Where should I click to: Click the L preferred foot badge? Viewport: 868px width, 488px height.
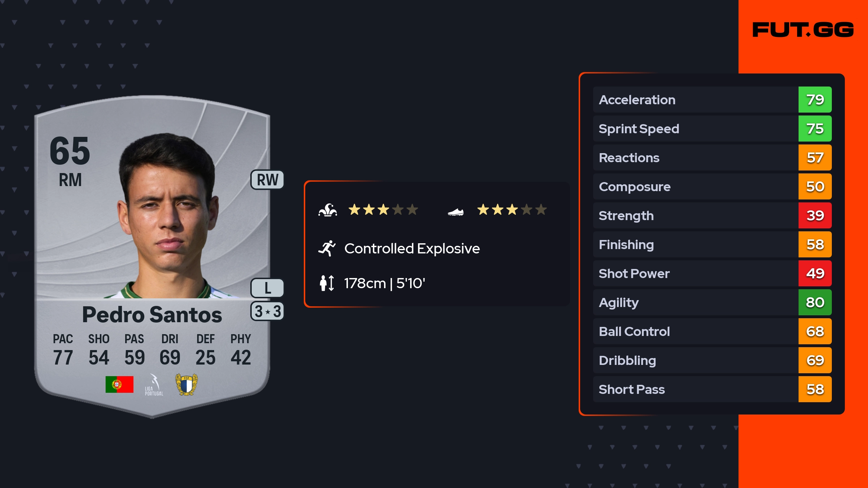(x=267, y=288)
